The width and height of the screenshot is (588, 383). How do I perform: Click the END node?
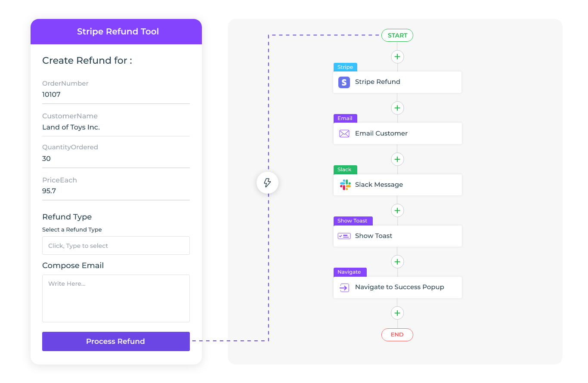click(x=397, y=334)
